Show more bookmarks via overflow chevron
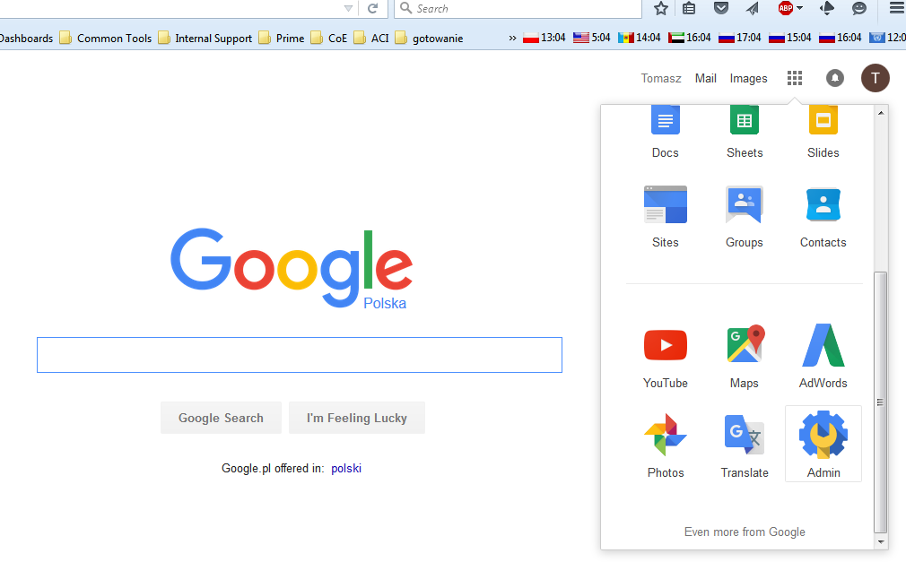Screen dimensions: 906x588 pyautogui.click(x=512, y=38)
